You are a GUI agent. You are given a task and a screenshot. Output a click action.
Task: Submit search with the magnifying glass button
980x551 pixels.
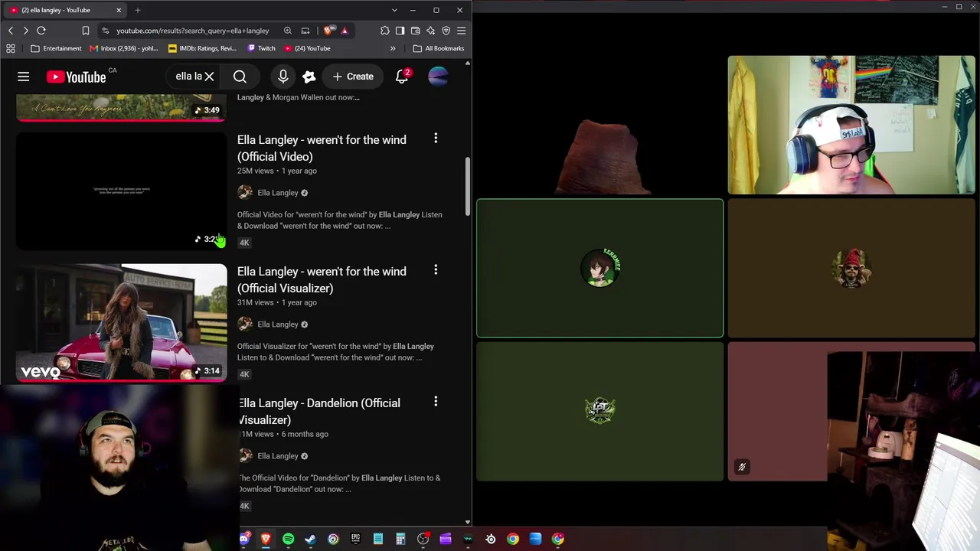[240, 77]
